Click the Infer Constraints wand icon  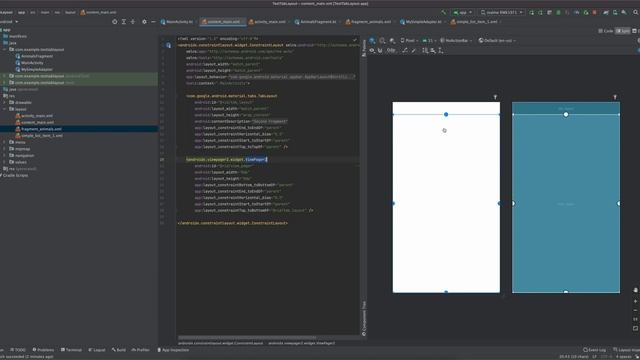click(414, 50)
